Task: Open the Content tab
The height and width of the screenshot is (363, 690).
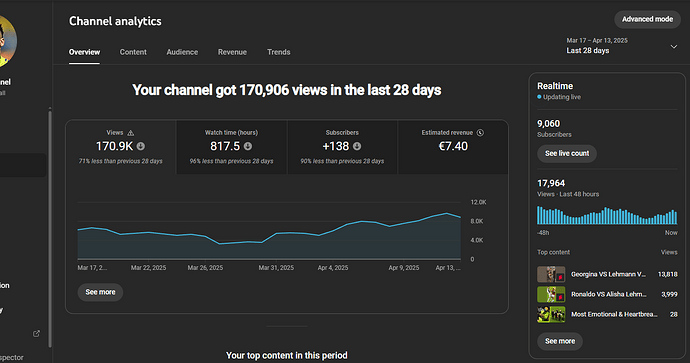Action: pyautogui.click(x=133, y=52)
